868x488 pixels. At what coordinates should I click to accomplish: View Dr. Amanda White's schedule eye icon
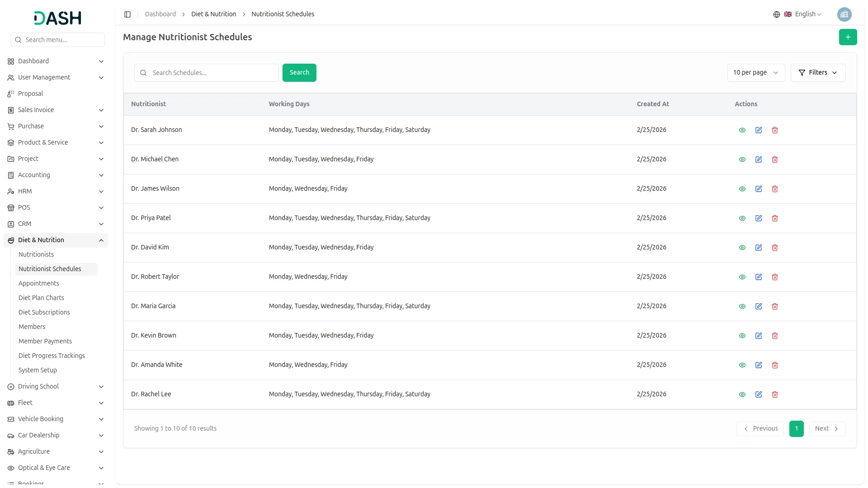[742, 365]
